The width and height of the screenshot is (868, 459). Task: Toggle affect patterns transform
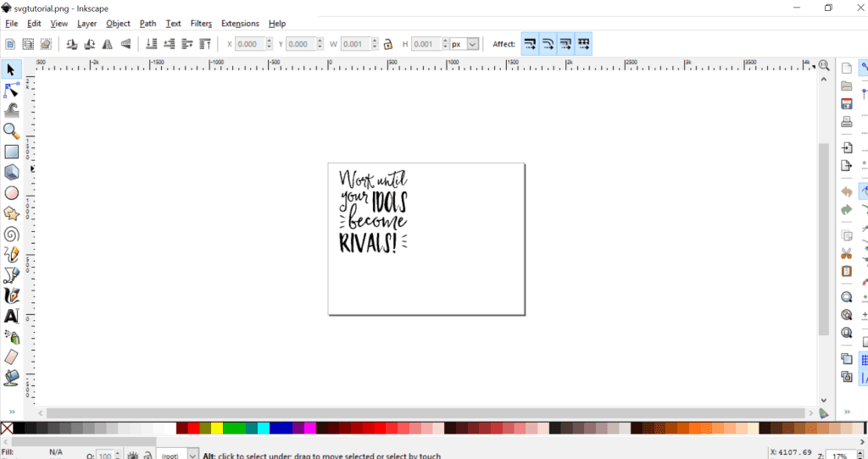point(583,44)
